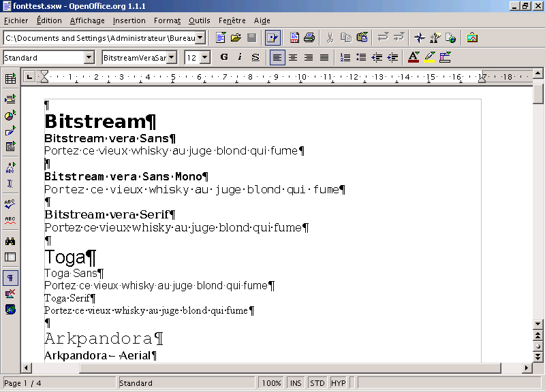
Task: Click the Insert Object chart icon
Action: [x=10, y=115]
